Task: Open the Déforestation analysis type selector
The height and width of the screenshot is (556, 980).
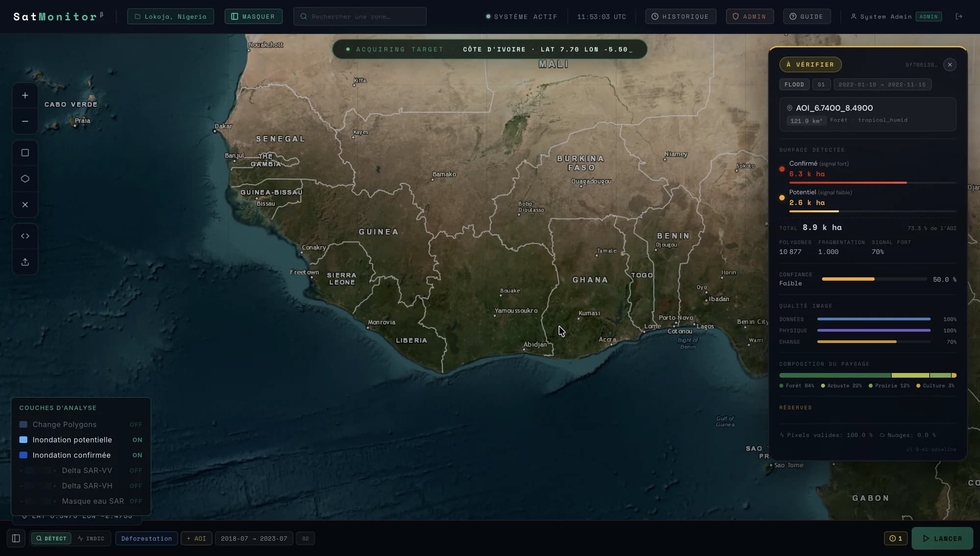Action: coord(147,538)
